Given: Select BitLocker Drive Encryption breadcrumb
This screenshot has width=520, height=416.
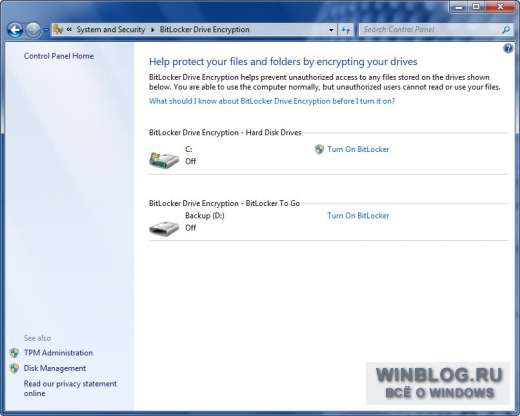Looking at the screenshot, I should 204,29.
